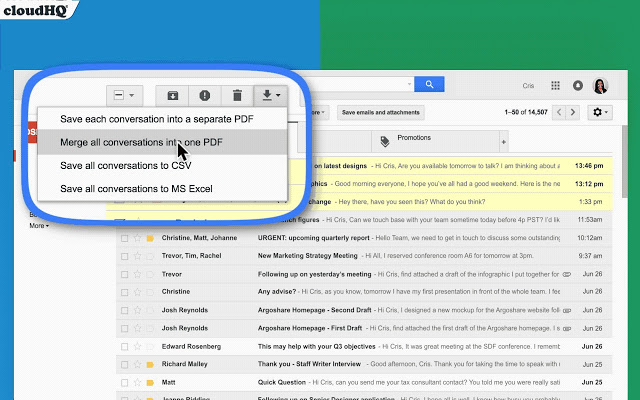
Task: Star the Edward Rosenberg email
Action: [138, 347]
